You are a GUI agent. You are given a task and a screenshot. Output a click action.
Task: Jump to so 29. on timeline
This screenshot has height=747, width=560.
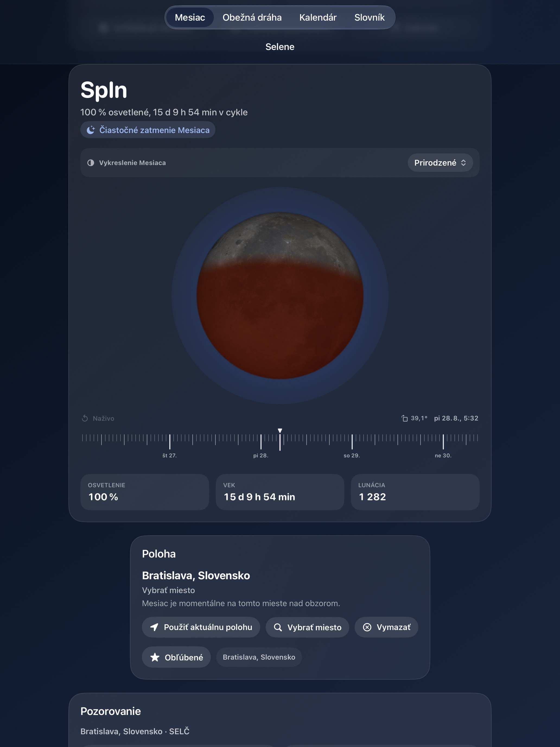coord(352,455)
